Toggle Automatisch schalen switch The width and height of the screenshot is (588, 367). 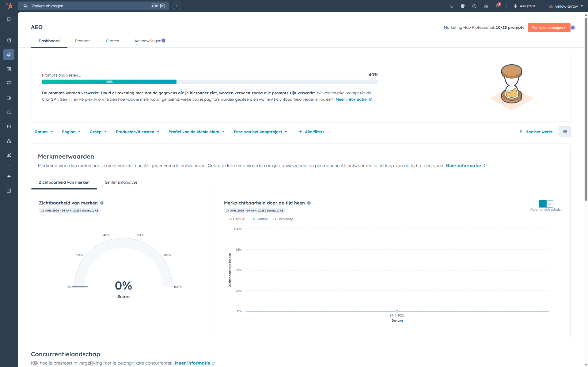pyautogui.click(x=546, y=204)
